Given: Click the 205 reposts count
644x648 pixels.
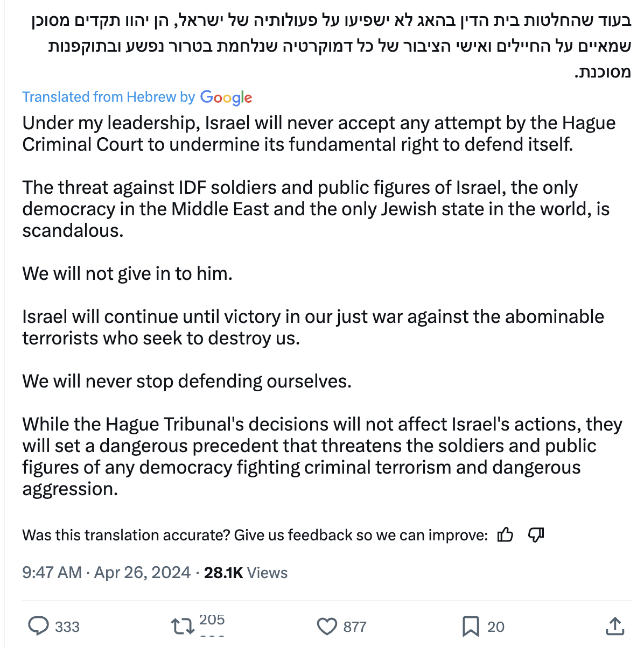Looking at the screenshot, I should click(x=212, y=620).
